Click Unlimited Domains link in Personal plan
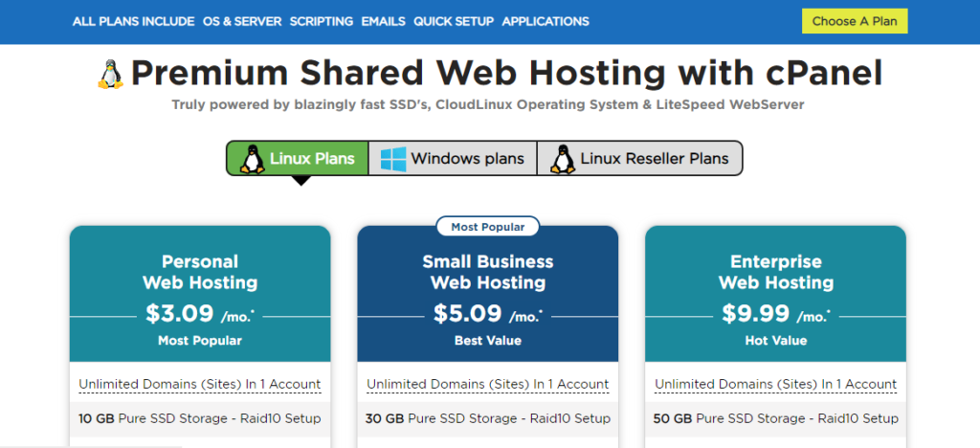Screen dimensions: 980x448 [x=200, y=384]
